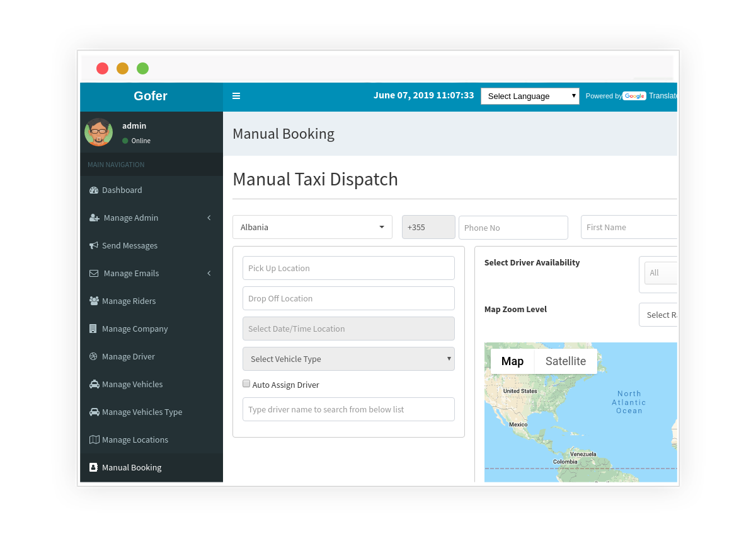Click the Manage Locations map icon
The height and width of the screenshot is (536, 756).
[x=94, y=440]
